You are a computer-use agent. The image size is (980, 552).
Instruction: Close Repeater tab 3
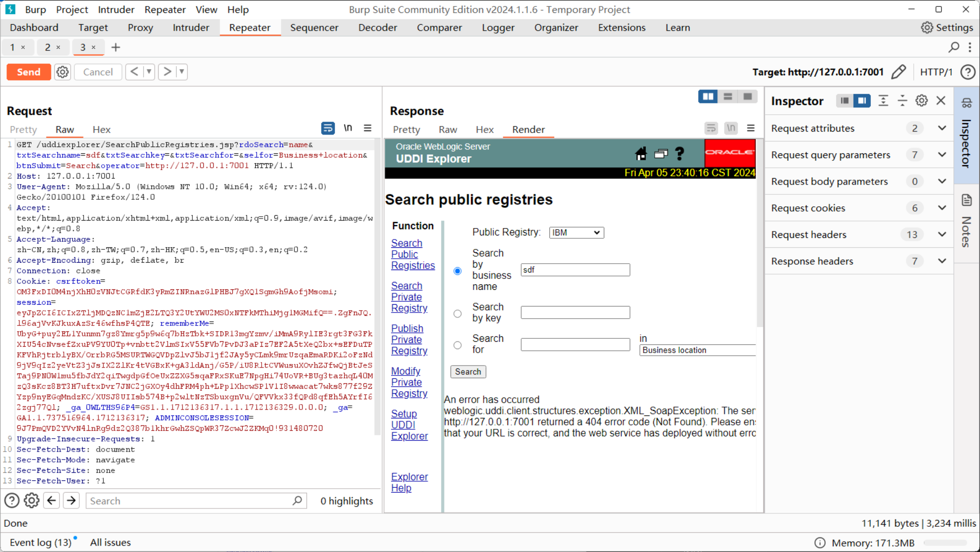[93, 47]
